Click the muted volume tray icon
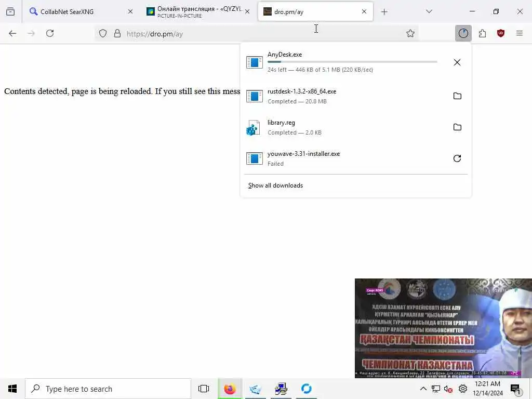This screenshot has width=532, height=399. 448,389
